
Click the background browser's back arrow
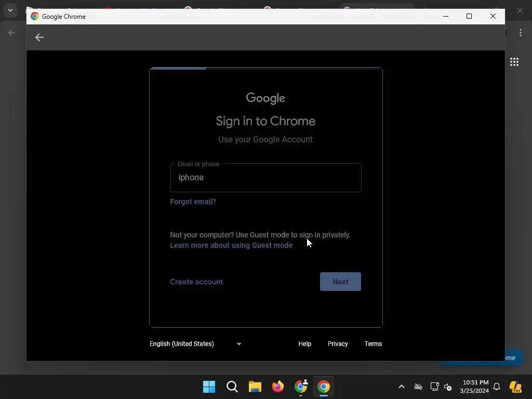pyautogui.click(x=11, y=33)
